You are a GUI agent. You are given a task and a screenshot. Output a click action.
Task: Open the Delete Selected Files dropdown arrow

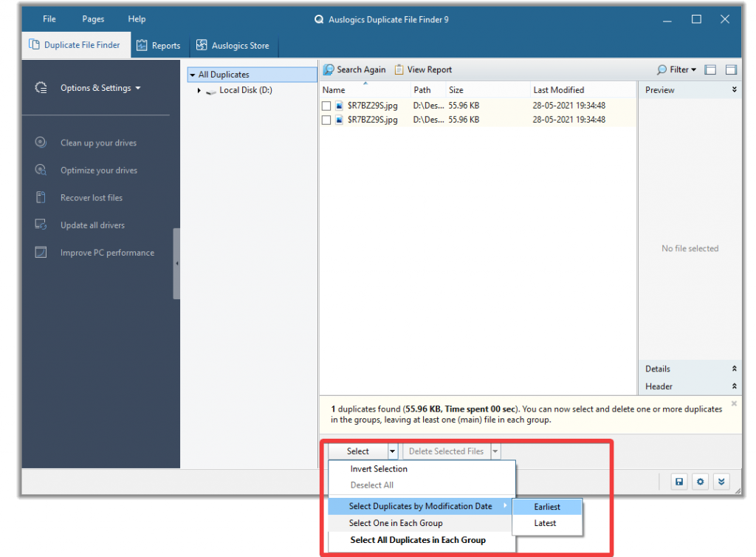pyautogui.click(x=495, y=451)
